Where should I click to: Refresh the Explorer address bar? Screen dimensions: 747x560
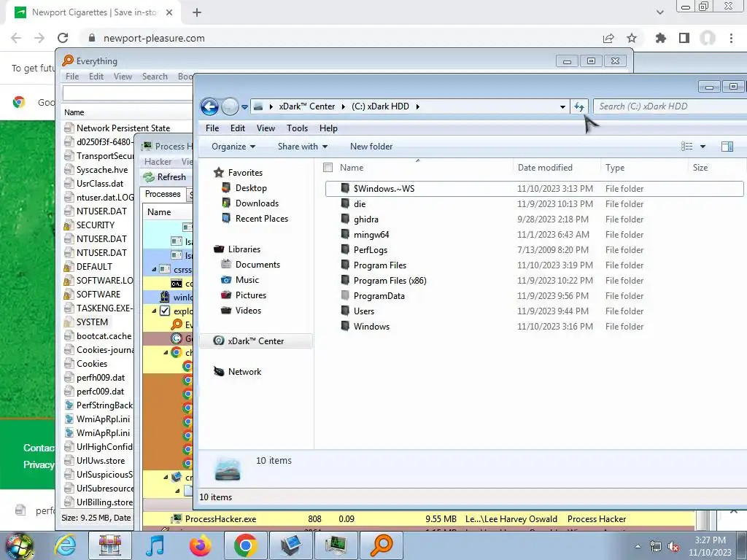coord(579,106)
